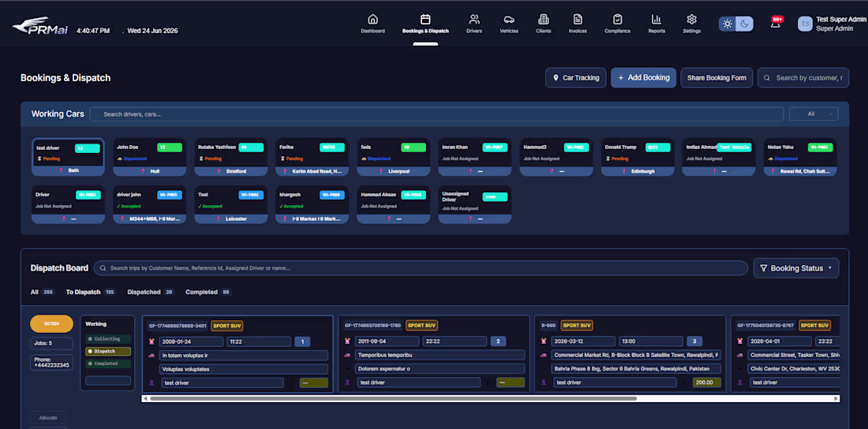Click the location pin on Leicester card
This screenshot has height=429, width=868.
coord(219,219)
